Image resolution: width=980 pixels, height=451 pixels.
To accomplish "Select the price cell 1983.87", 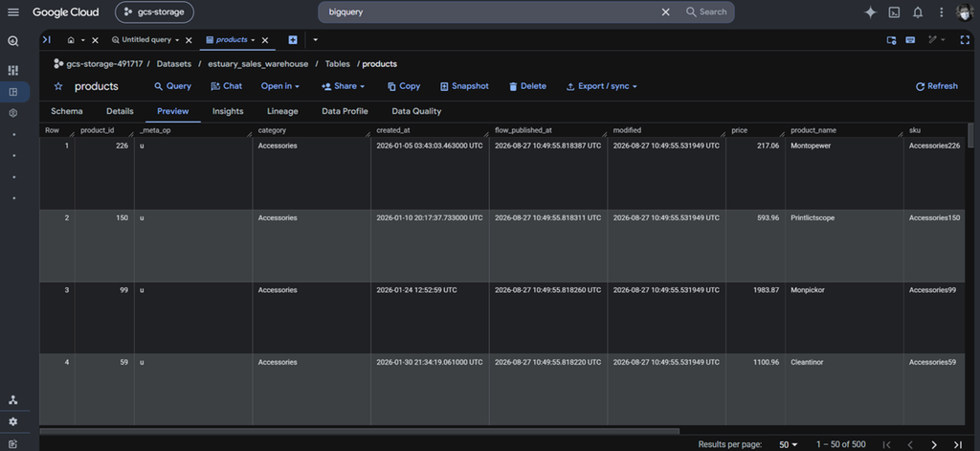I will [756, 318].
